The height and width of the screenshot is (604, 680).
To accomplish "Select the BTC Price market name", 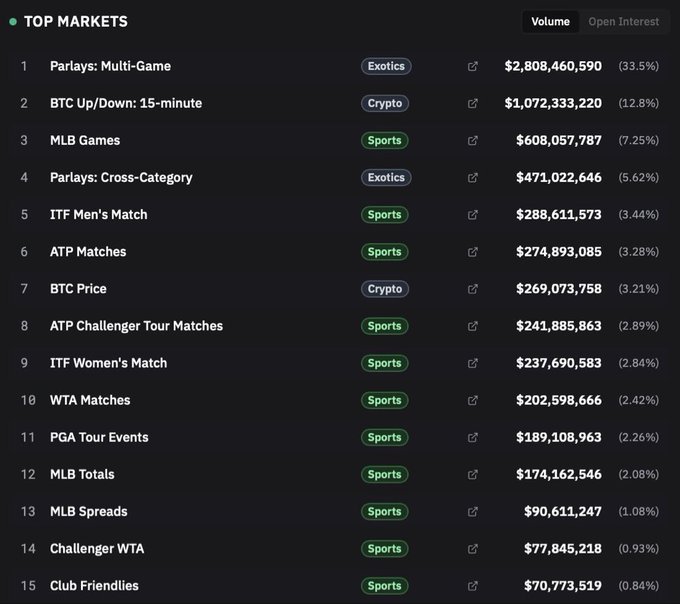I will [x=78, y=289].
